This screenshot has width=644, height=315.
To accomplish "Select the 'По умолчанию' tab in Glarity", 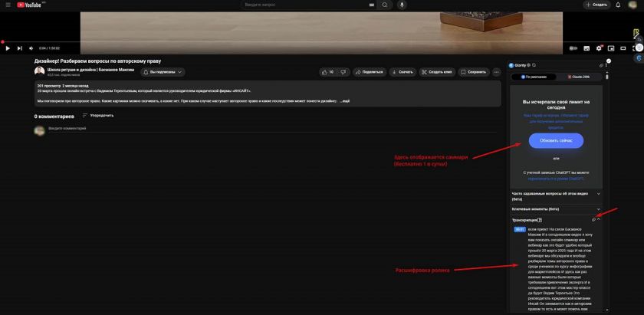I will point(534,77).
